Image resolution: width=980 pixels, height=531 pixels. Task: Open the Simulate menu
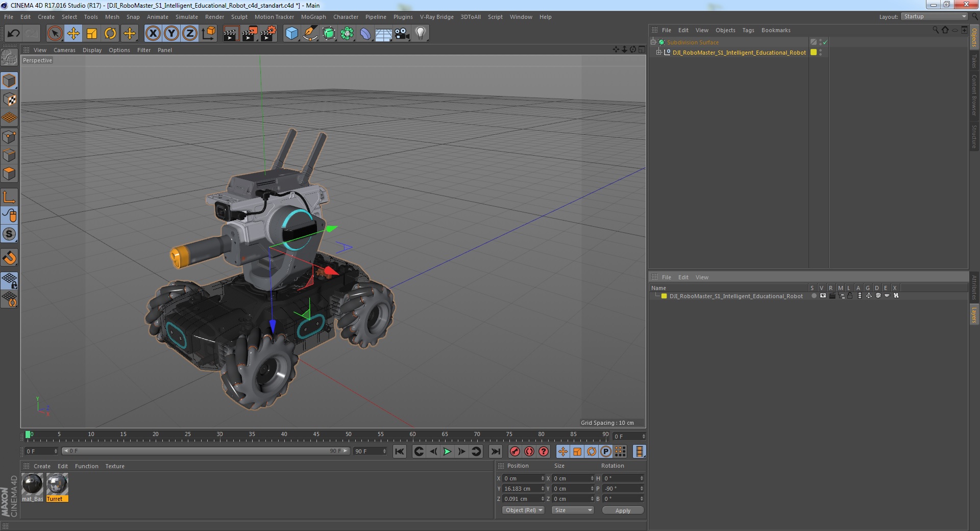click(x=187, y=17)
